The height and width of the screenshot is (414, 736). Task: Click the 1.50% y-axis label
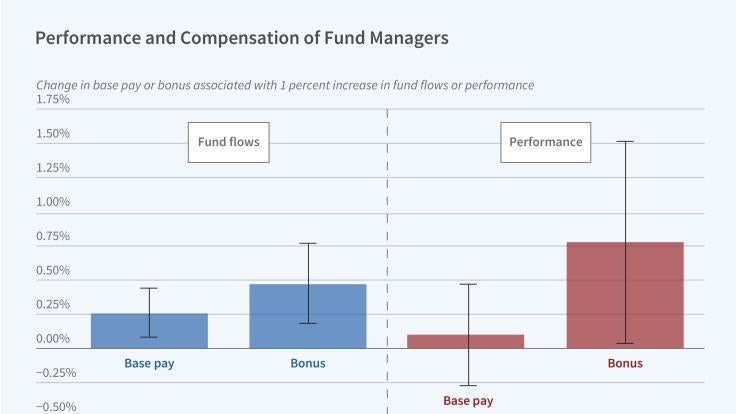click(52, 134)
